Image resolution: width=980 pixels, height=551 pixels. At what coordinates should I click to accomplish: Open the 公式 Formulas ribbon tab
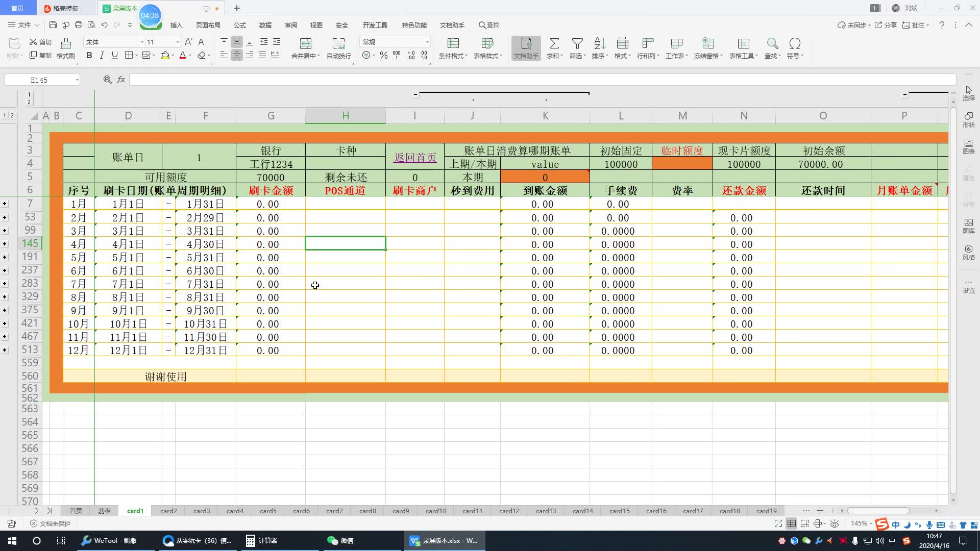(239, 25)
